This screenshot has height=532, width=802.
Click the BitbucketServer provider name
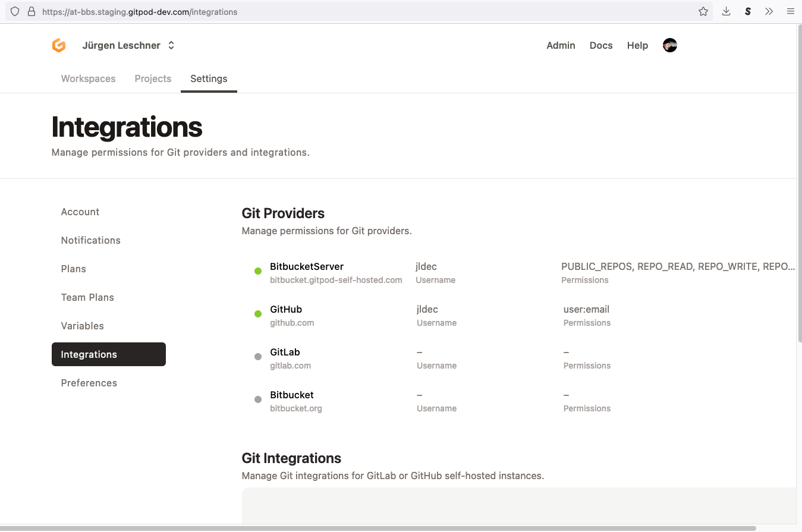click(307, 266)
